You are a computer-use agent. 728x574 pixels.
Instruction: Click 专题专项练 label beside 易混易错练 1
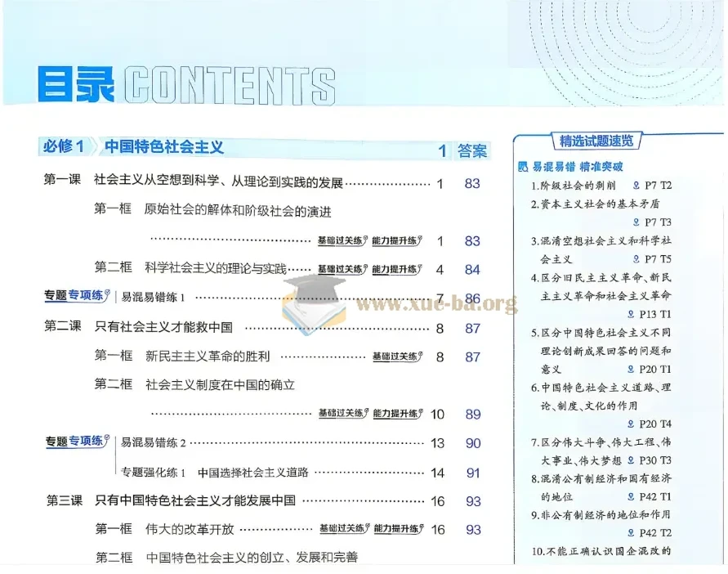tap(77, 296)
